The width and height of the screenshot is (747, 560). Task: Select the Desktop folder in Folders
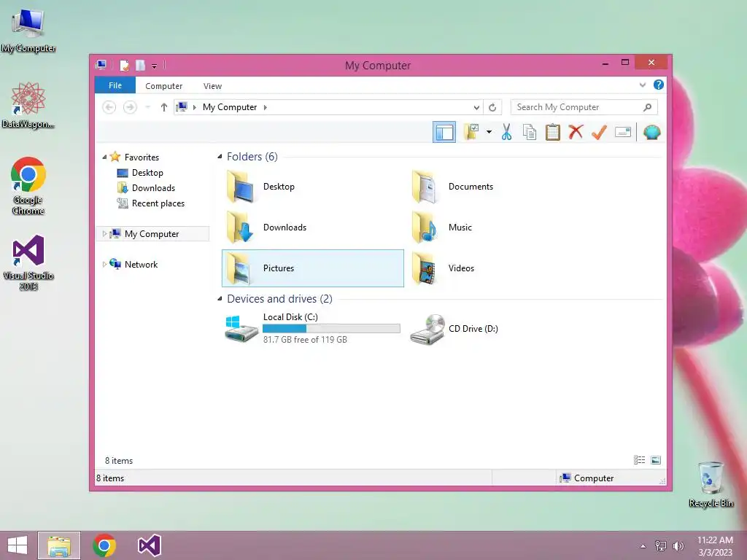312,187
